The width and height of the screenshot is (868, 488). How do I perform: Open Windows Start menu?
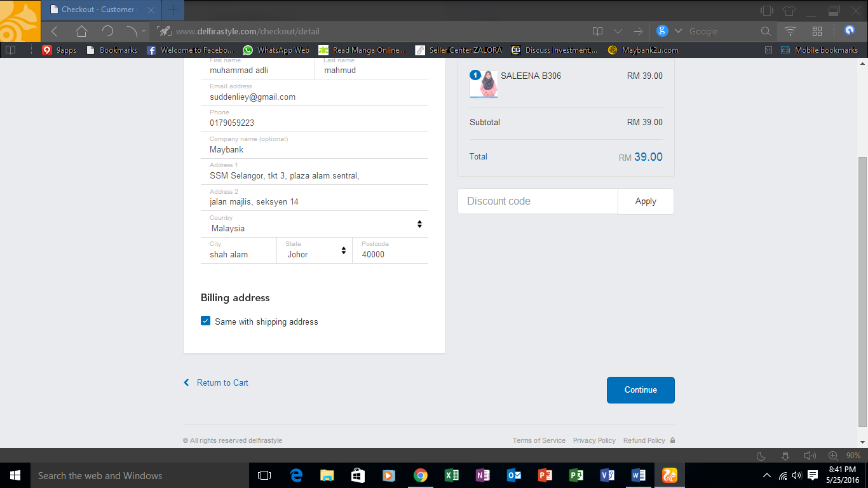click(15, 475)
